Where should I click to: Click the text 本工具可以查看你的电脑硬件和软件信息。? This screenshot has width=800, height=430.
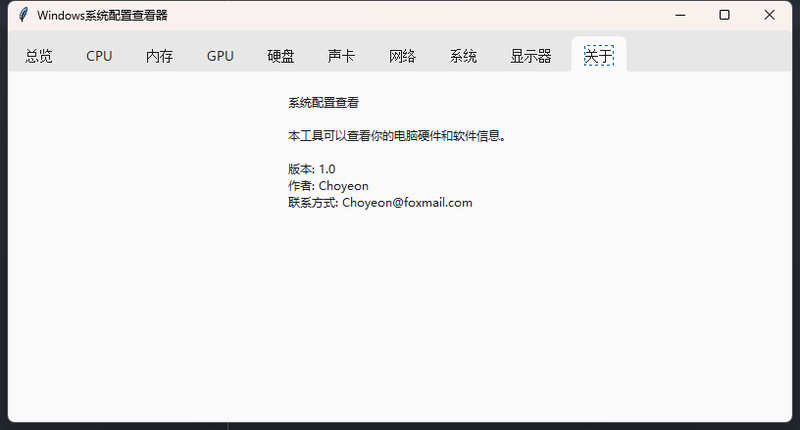tap(397, 136)
